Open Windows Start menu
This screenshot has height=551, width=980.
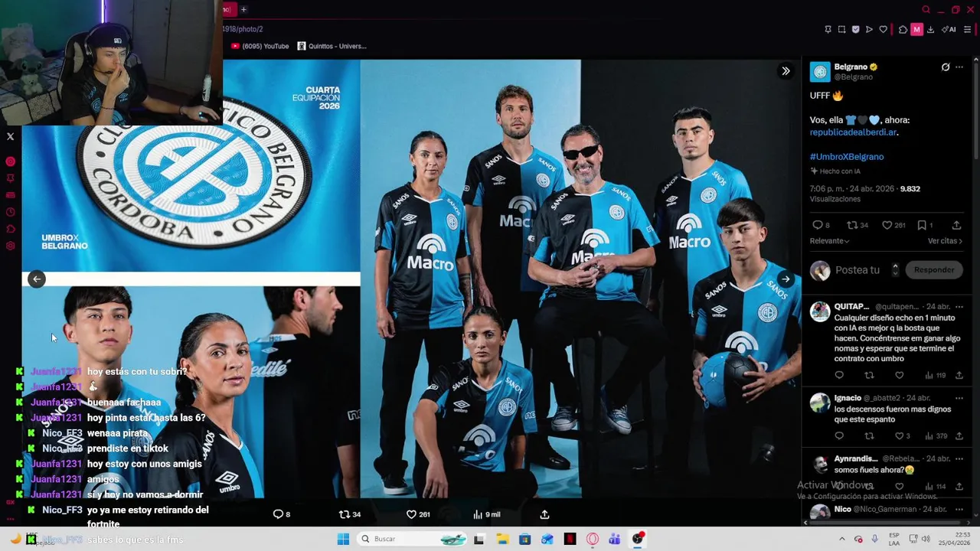[343, 539]
